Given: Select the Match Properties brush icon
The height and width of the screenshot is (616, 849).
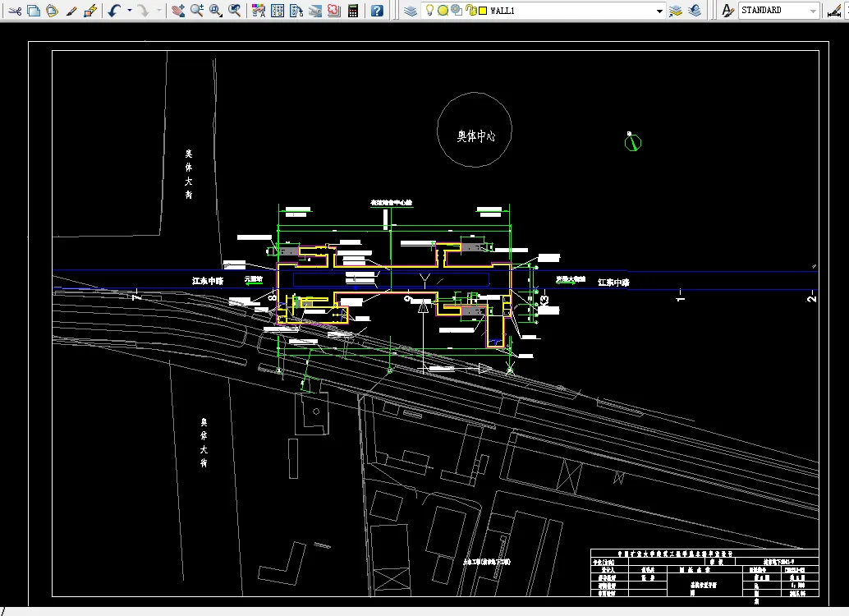Looking at the screenshot, I should (x=71, y=11).
